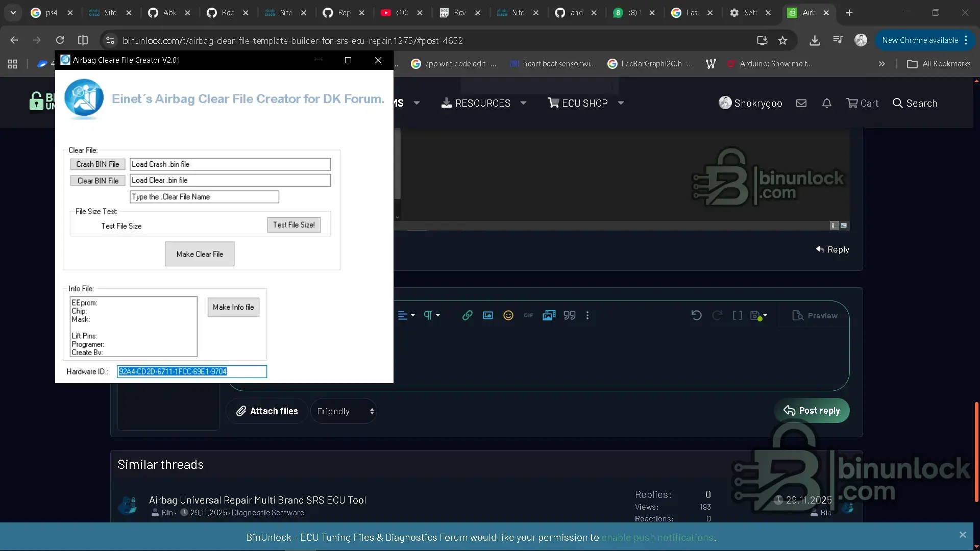Redo the last change in the editor
This screenshot has height=551, width=980.
[717, 315]
